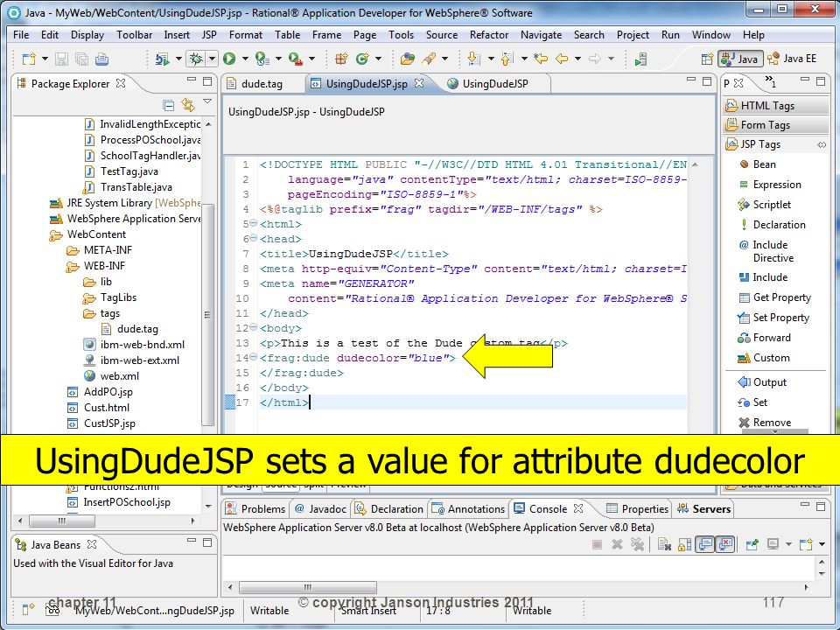Click the Debug bug toolbar icon
This screenshot has width=840, height=630.
coord(196,59)
